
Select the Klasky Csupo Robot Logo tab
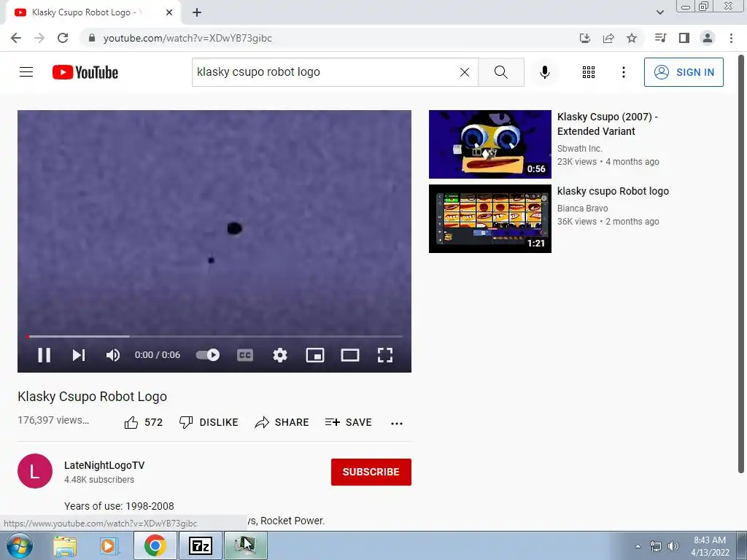click(x=93, y=13)
